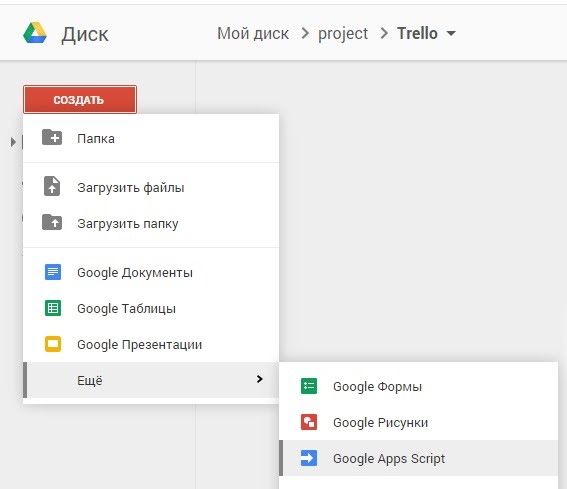Click the Trello breadcrumb title
The image size is (567, 489).
click(x=417, y=33)
